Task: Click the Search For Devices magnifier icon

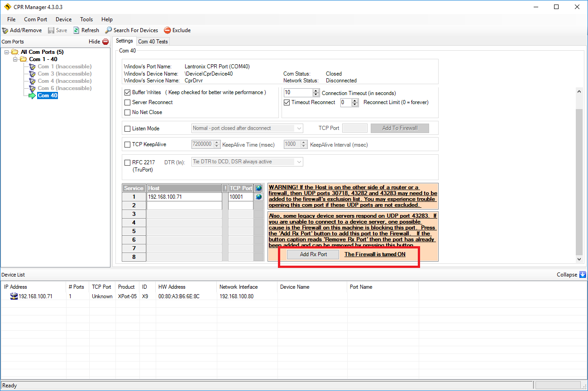Action: click(x=109, y=30)
